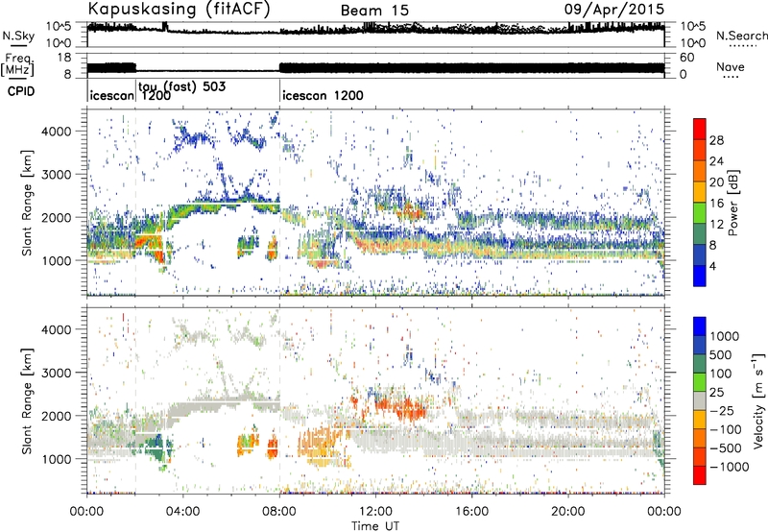Click the '60' tick on the Nave axis
This screenshot has width=768, height=532.
pos(686,58)
